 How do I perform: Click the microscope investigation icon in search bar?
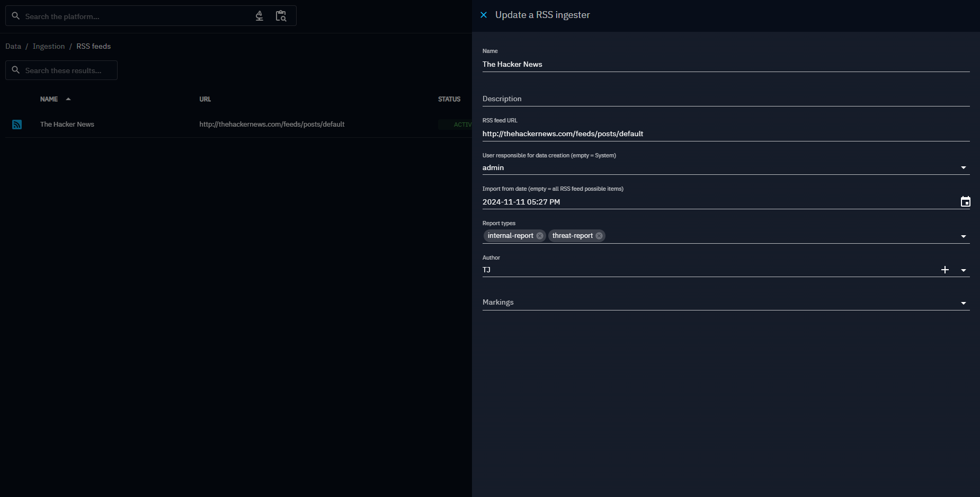point(260,16)
